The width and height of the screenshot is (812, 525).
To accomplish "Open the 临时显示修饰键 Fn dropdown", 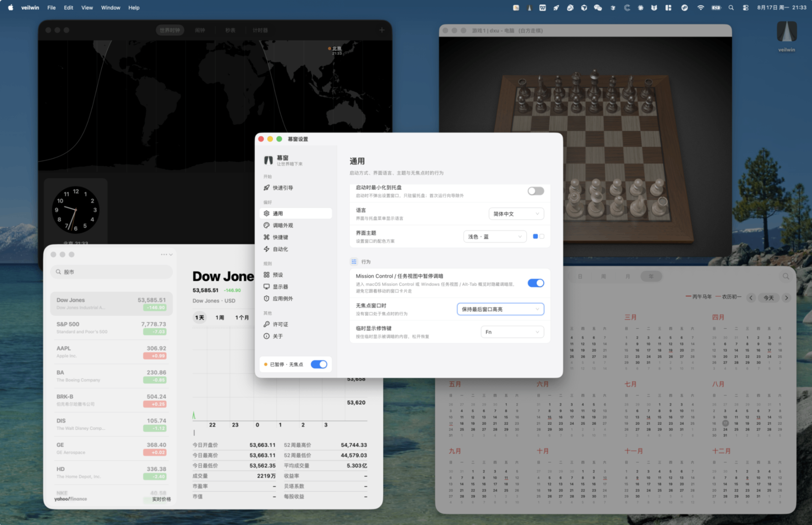I will click(512, 332).
